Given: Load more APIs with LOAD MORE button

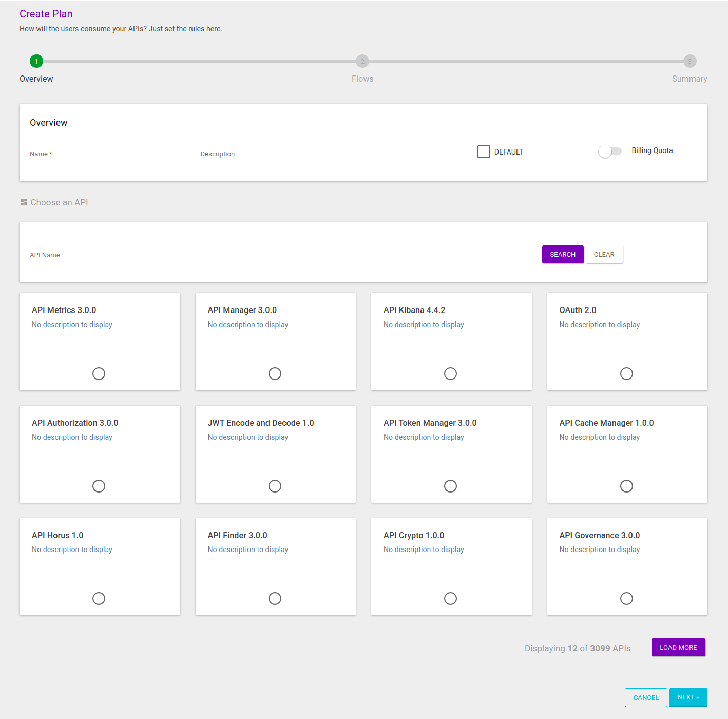Looking at the screenshot, I should click(x=678, y=648).
